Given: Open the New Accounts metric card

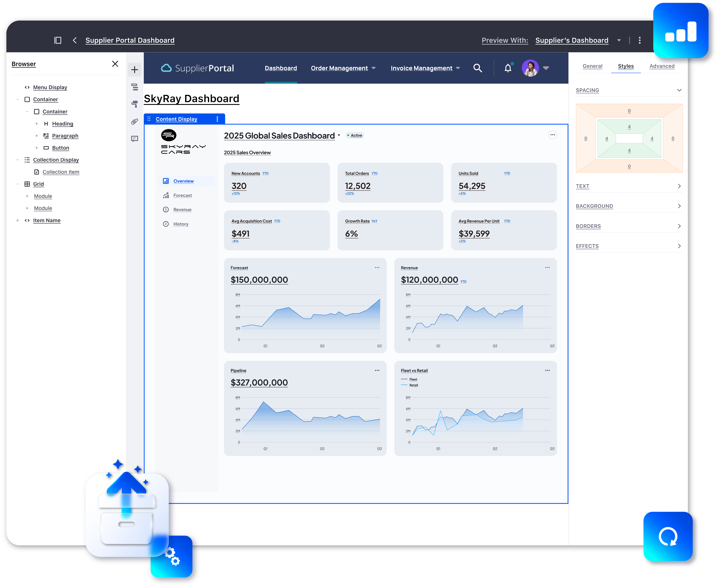Looking at the screenshot, I should [277, 183].
